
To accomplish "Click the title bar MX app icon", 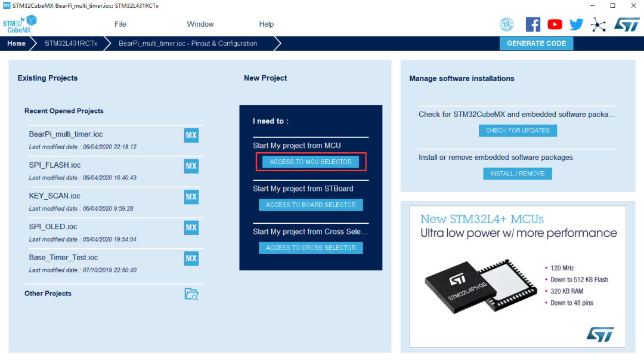I will (x=6, y=5).
